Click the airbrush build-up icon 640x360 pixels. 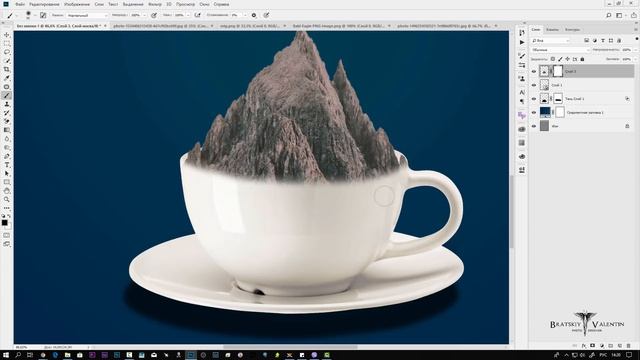coord(198,15)
